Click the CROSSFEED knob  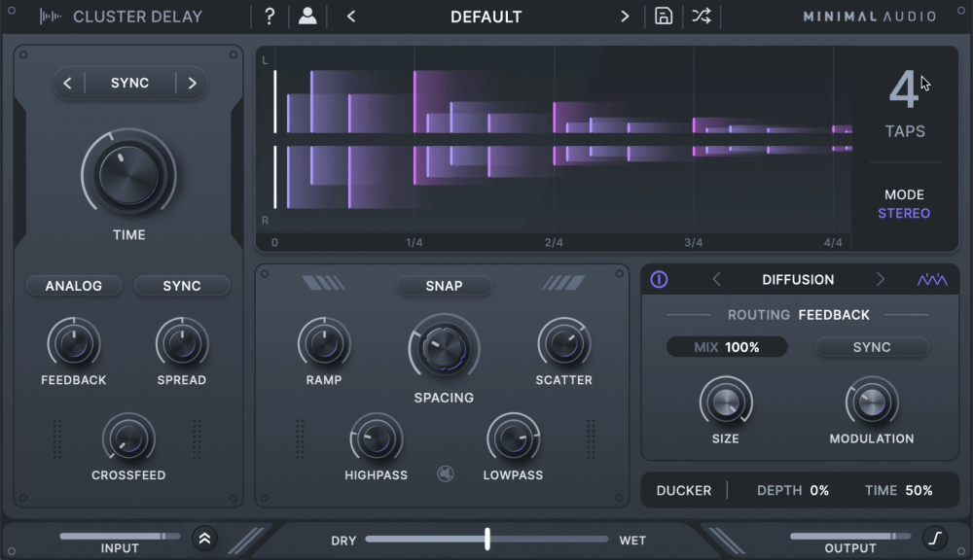128,439
